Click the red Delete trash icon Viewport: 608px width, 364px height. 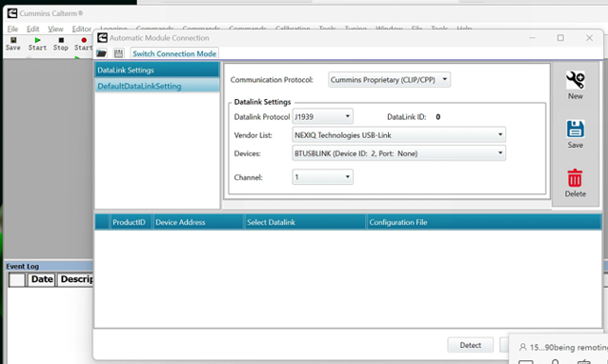tap(575, 178)
